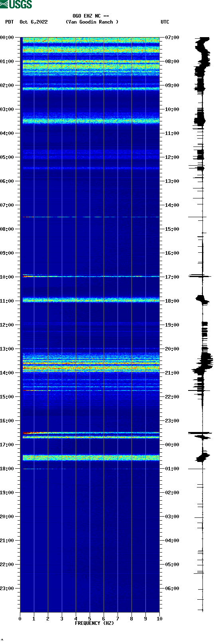Screen dimensions: 220x644
Task: Click the 'UTC' timezone label
Action: tap(165, 22)
